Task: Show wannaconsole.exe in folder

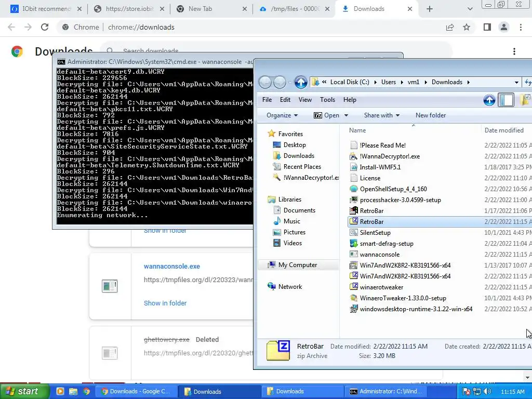Action: click(165, 303)
